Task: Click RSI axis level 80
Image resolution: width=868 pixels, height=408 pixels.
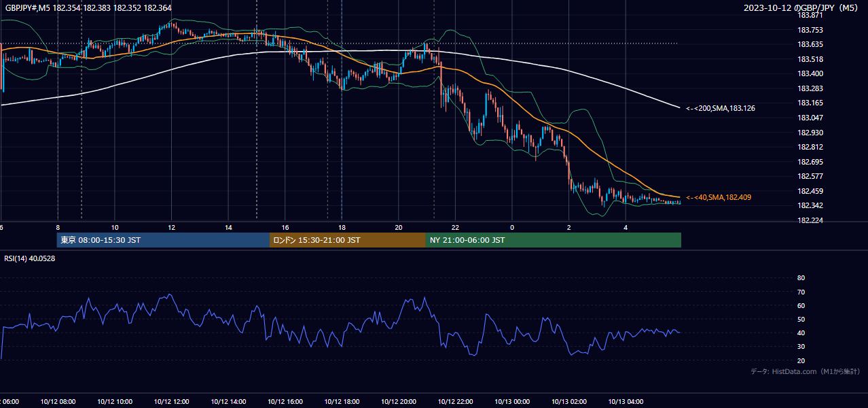Action: 801,278
